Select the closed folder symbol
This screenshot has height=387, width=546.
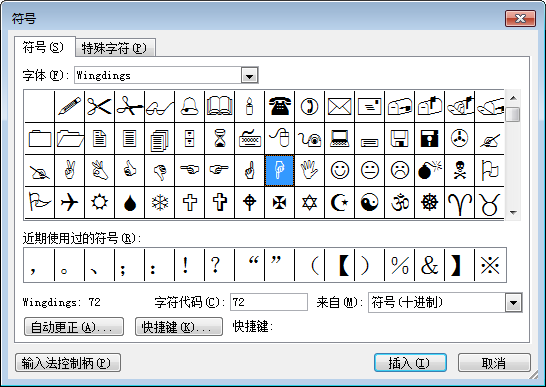[40, 138]
